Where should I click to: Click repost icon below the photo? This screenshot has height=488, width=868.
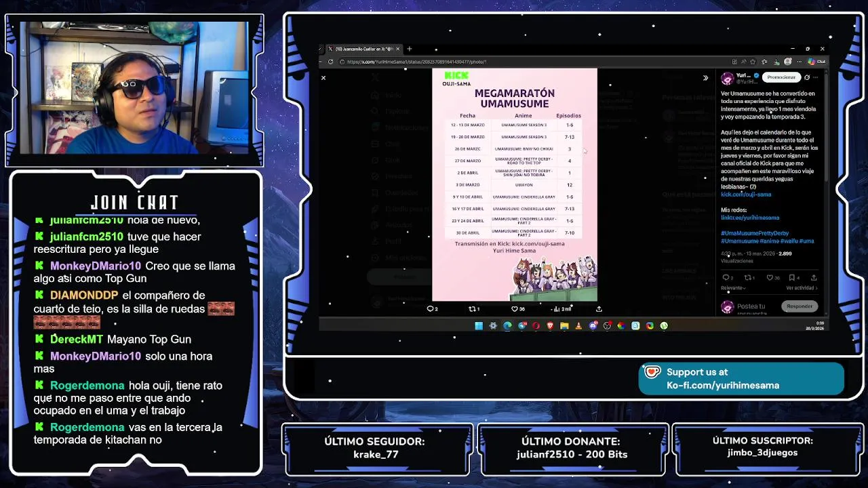pyautogui.click(x=474, y=309)
